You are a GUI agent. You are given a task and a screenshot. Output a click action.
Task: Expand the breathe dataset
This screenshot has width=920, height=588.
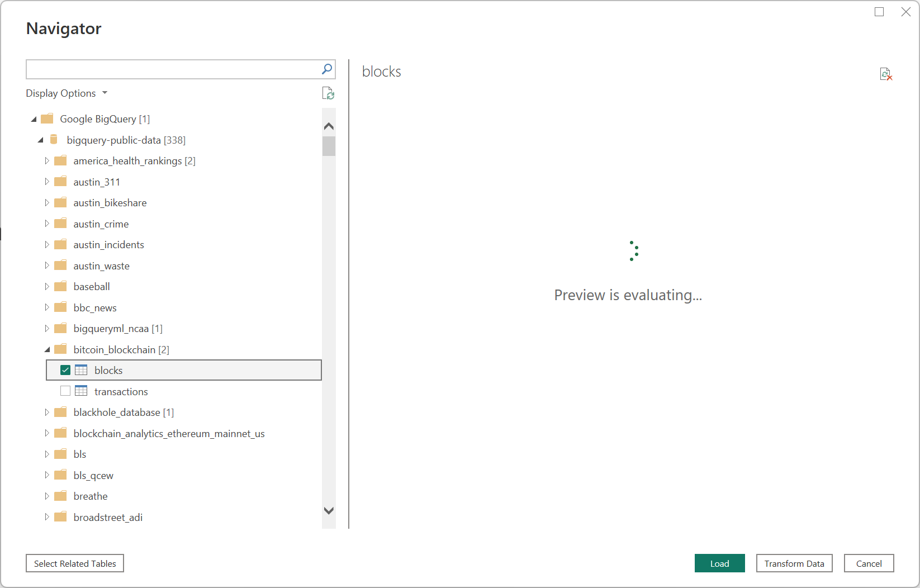pyautogui.click(x=47, y=496)
